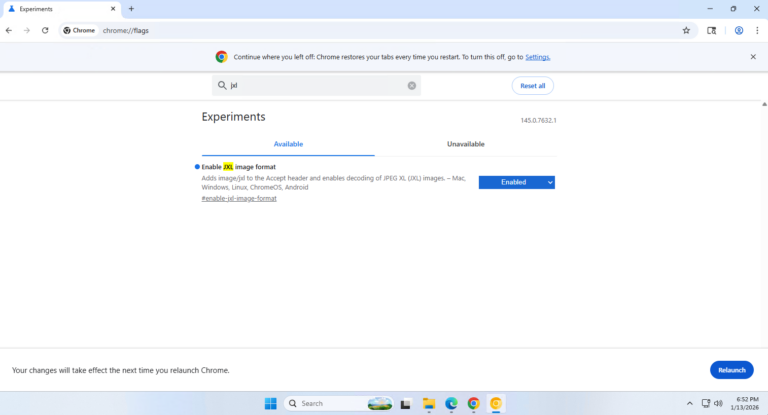Click the Relaunch button
Viewport: 768px width, 415px height.
coord(731,370)
